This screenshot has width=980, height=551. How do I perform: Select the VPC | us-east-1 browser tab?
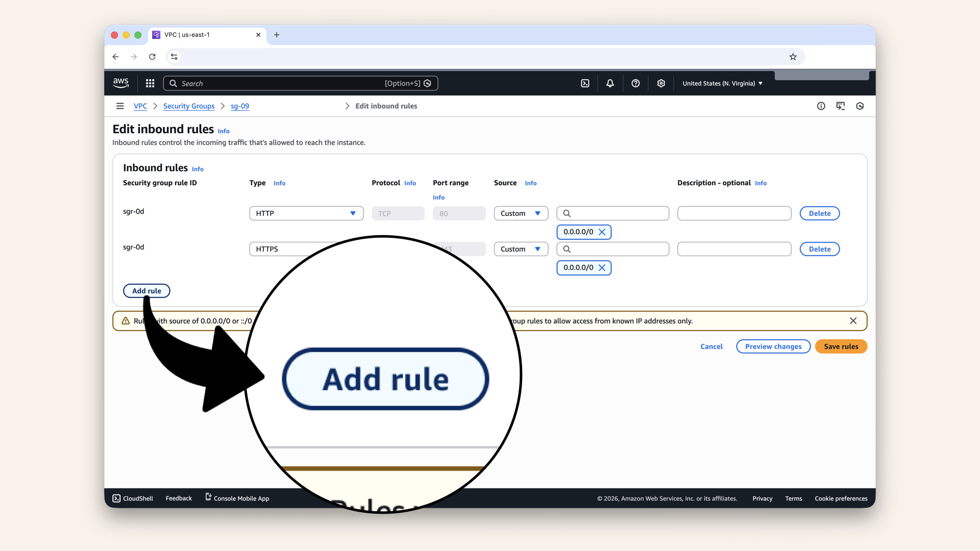(199, 35)
